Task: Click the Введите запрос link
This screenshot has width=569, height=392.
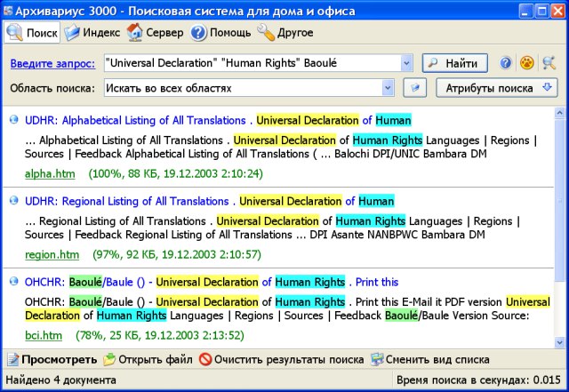Action: pyautogui.click(x=52, y=63)
